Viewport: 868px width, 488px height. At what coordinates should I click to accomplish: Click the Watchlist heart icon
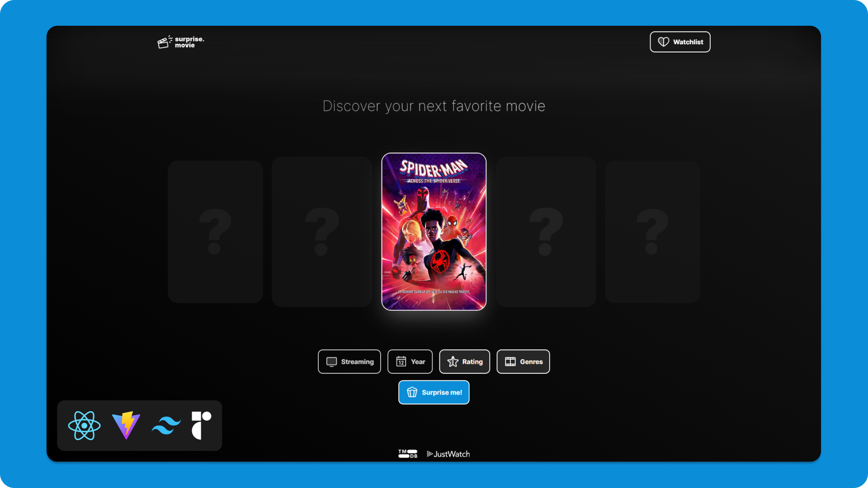click(x=663, y=42)
